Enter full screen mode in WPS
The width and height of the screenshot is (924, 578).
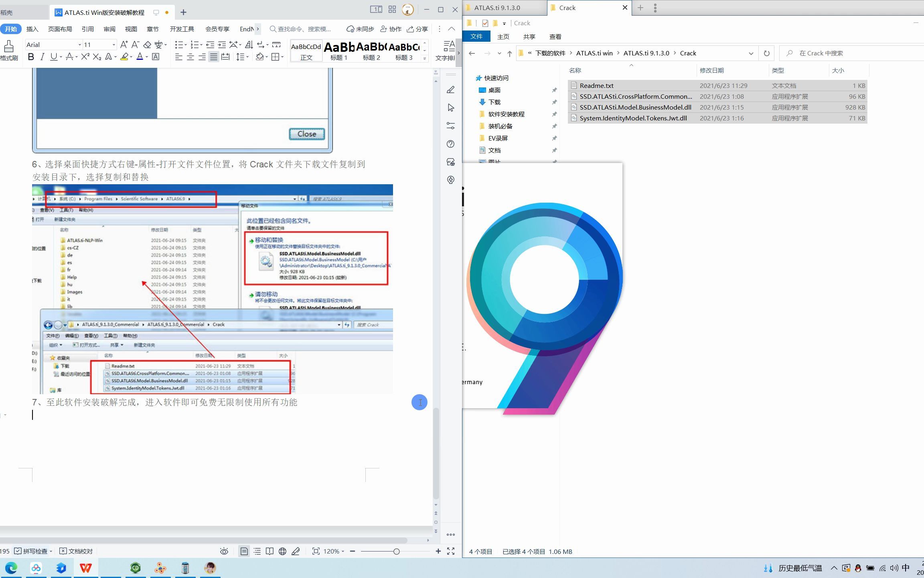point(451,552)
